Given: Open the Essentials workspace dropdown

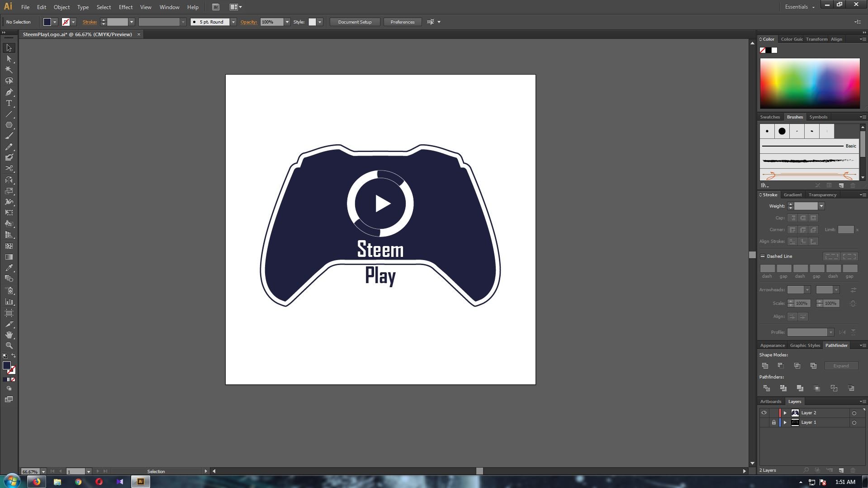Looking at the screenshot, I should pyautogui.click(x=799, y=7).
